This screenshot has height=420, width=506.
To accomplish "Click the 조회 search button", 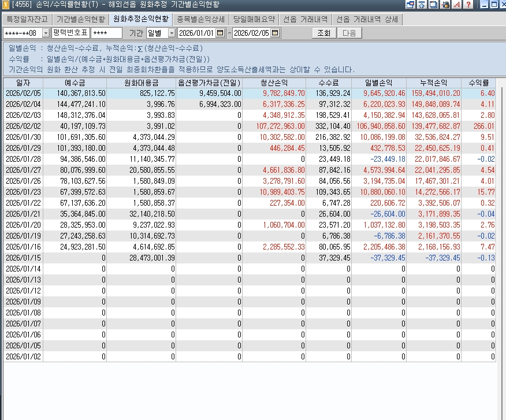I will [x=324, y=33].
